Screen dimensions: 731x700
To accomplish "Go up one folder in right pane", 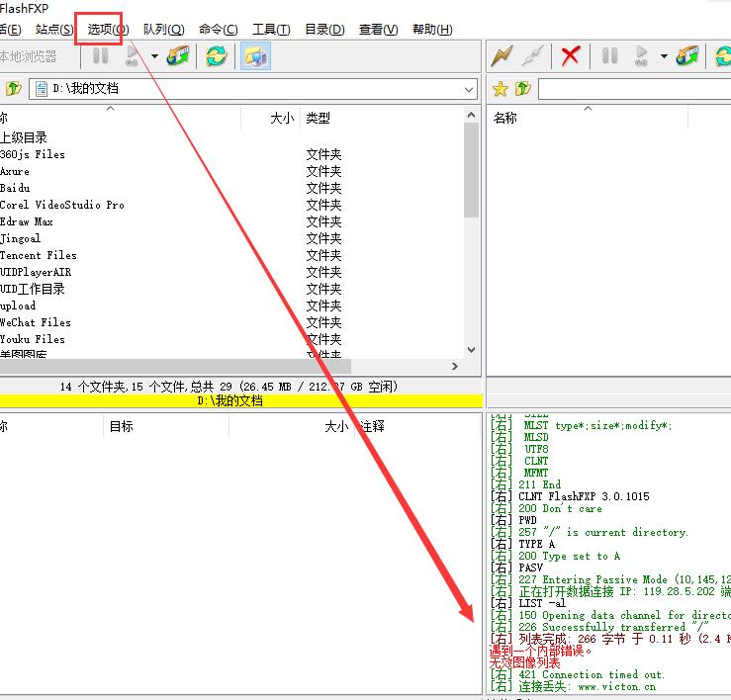I will [523, 88].
